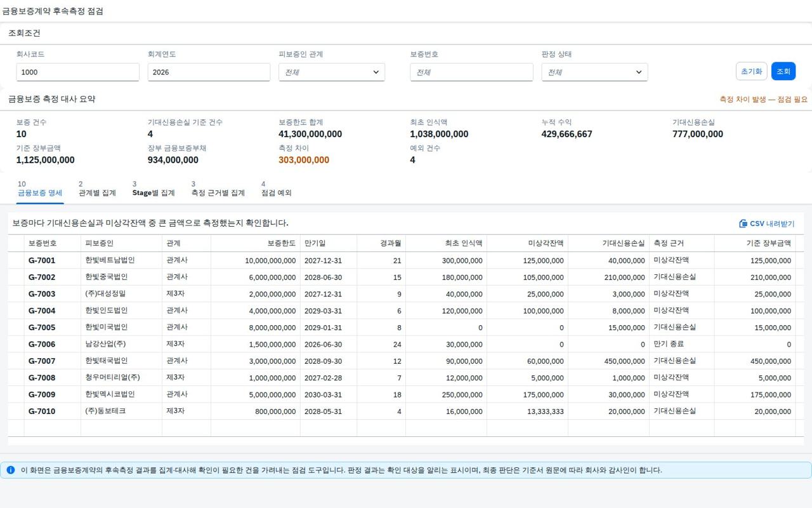The height and width of the screenshot is (508, 812).
Task: Sort by 만기일 column header
Action: 329,243
